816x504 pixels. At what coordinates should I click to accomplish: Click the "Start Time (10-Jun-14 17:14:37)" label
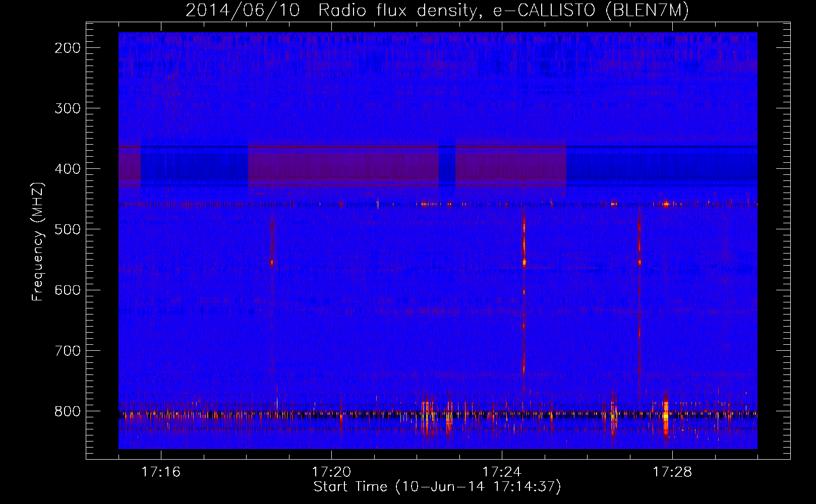click(437, 487)
